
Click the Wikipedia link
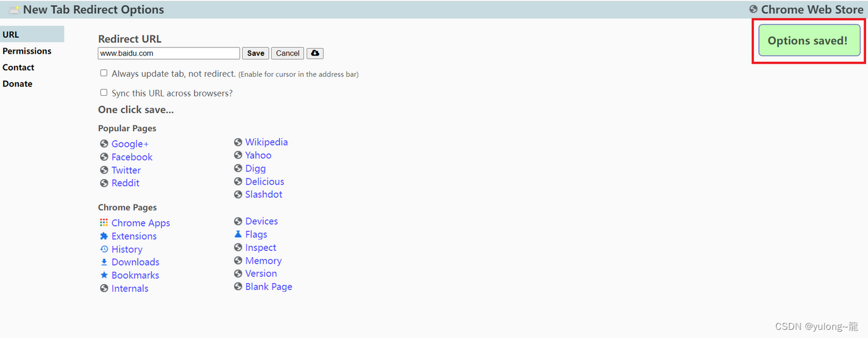266,142
